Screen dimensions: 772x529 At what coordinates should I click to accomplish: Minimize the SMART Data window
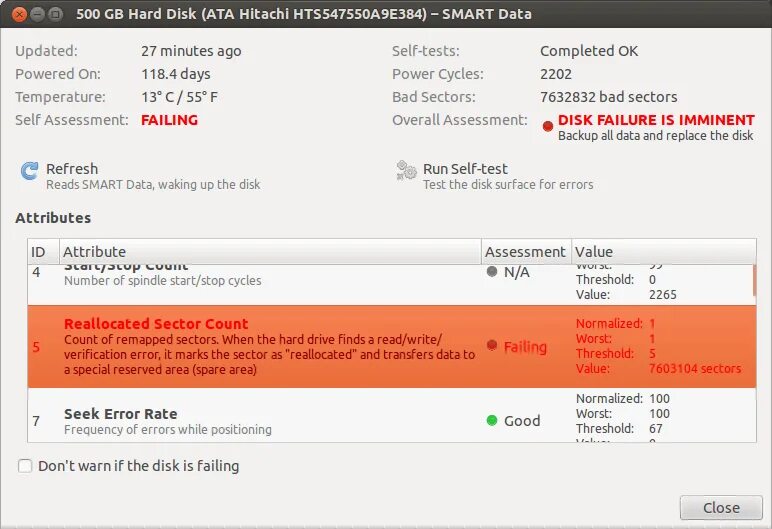click(36, 14)
